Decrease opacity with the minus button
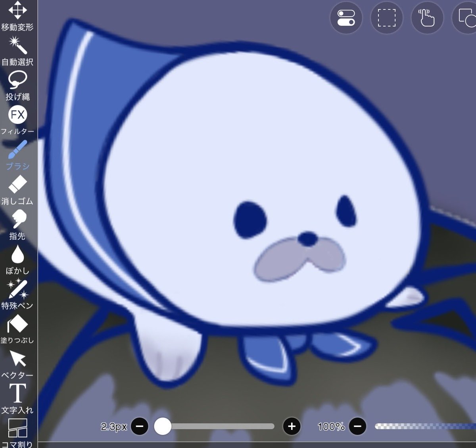This screenshot has width=476, height=448. 357,427
